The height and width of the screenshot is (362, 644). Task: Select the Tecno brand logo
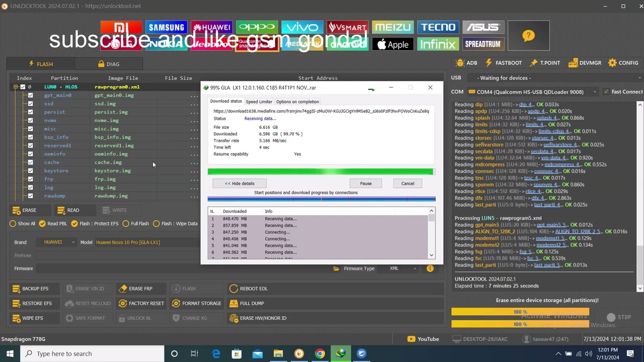point(438,27)
